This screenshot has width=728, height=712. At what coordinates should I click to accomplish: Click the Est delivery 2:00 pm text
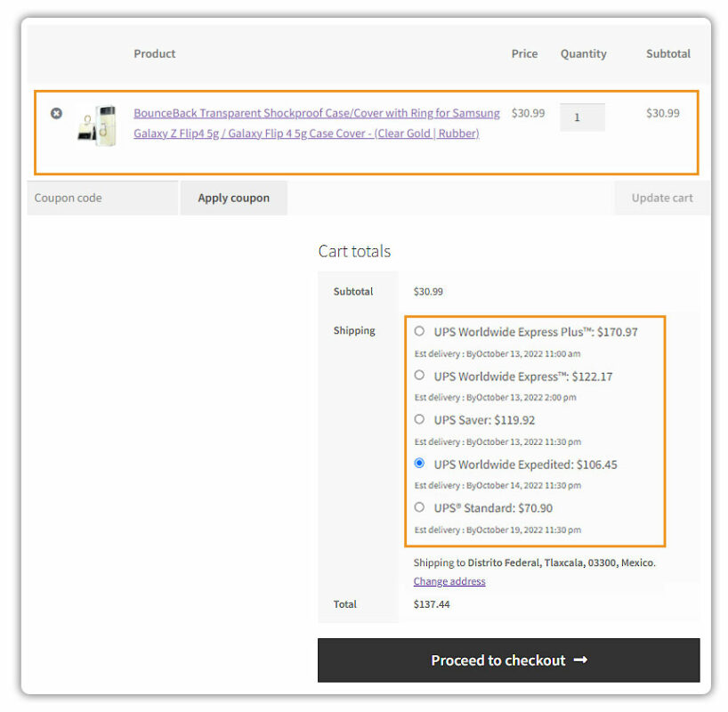(x=496, y=398)
